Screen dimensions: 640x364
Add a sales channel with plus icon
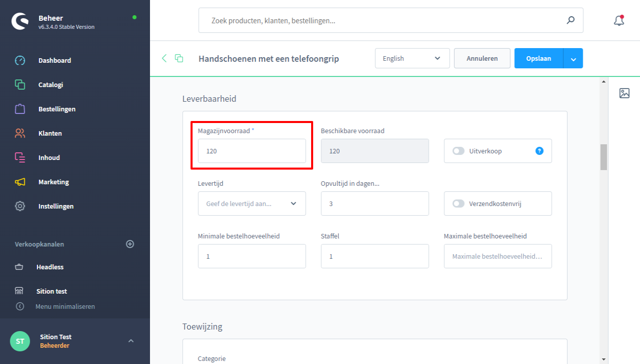coord(130,244)
